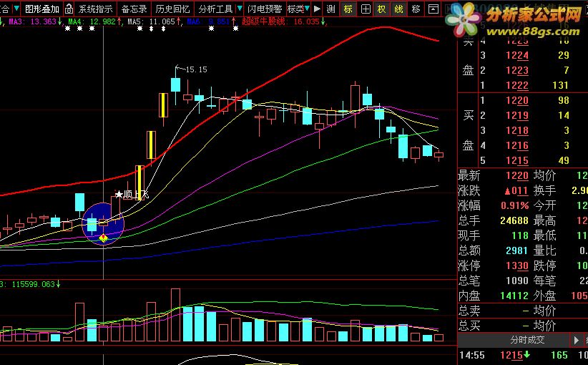Image resolution: width=588 pixels, height=365 pixels.
Task: Click the padlock lock icon in toolbar
Action: tap(69, 9)
